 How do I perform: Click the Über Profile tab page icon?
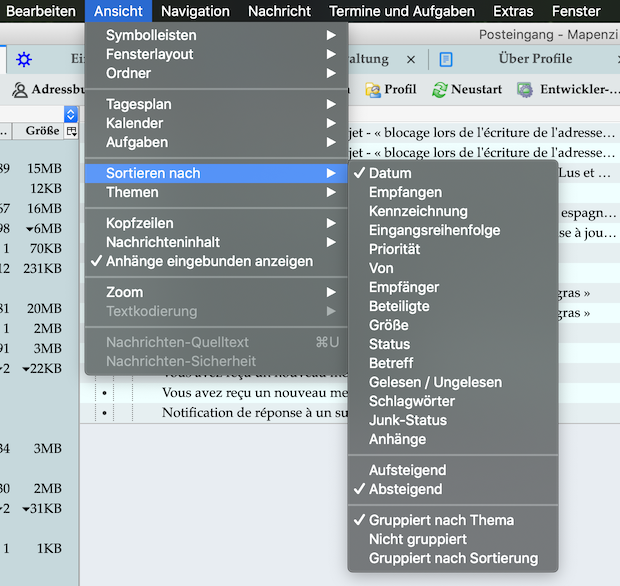coord(446,59)
